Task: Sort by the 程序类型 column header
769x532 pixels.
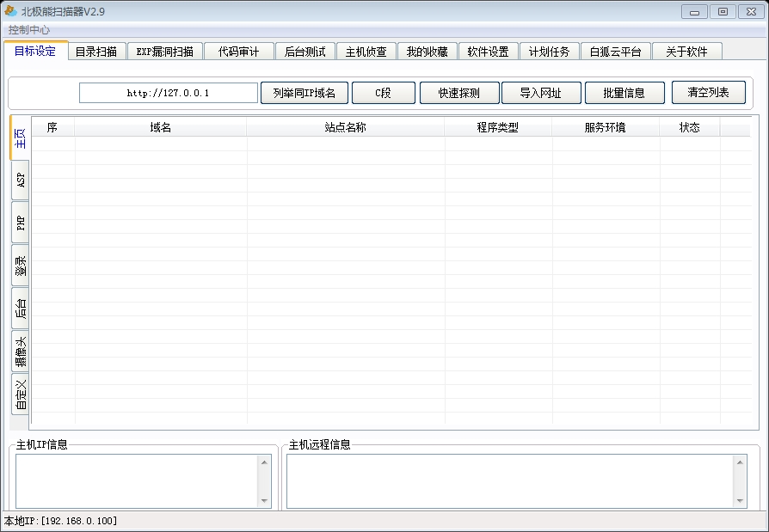Action: point(498,127)
